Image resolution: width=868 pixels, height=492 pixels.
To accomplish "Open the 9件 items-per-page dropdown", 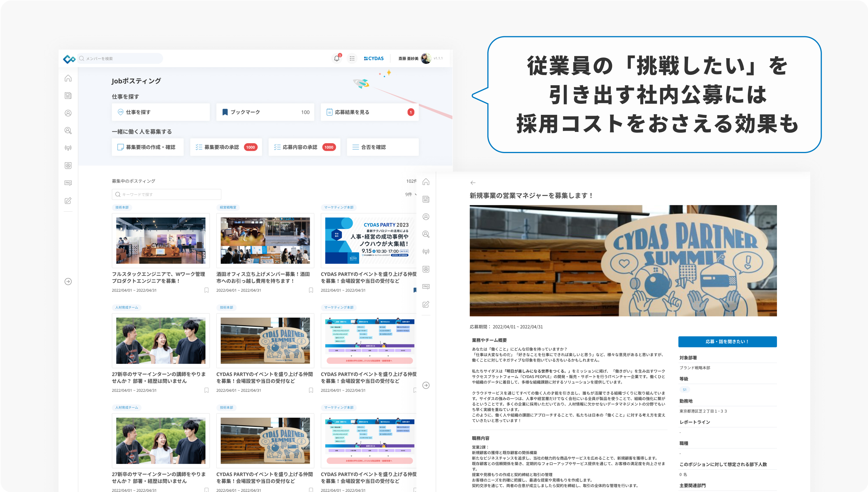I will [411, 194].
